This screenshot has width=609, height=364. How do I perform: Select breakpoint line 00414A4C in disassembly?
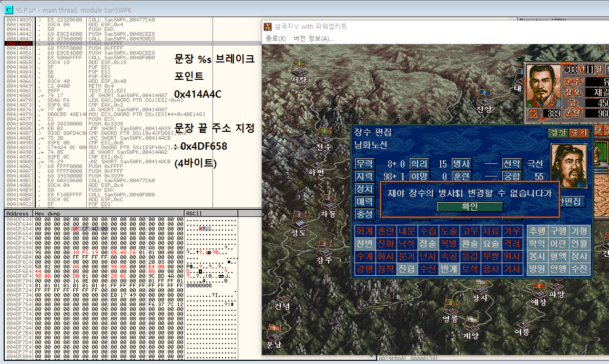[133, 44]
